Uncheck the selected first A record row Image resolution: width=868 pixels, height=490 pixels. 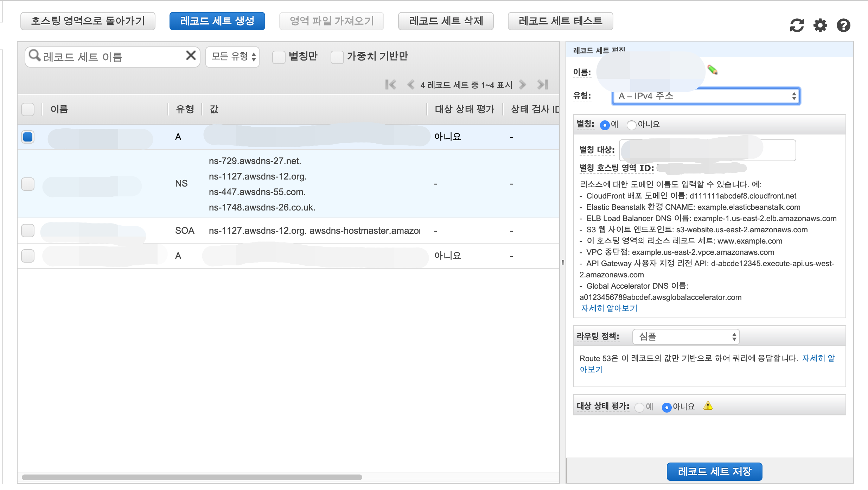[x=28, y=137]
